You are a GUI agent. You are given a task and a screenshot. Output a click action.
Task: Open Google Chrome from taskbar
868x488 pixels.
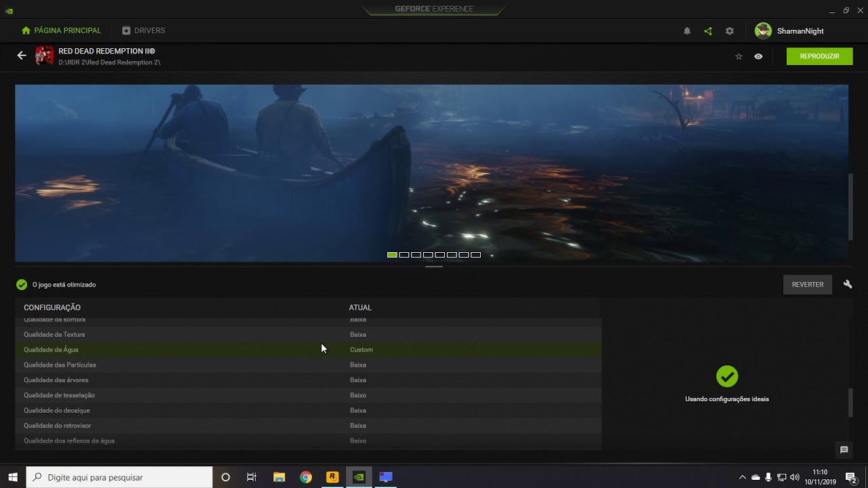coord(306,477)
